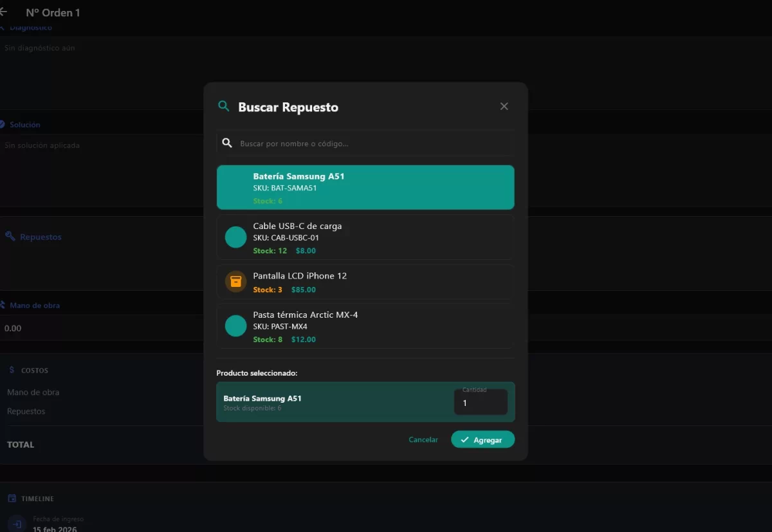Click the SKU: BAT-SAMA51 text
This screenshot has width=772, height=532.
click(285, 188)
